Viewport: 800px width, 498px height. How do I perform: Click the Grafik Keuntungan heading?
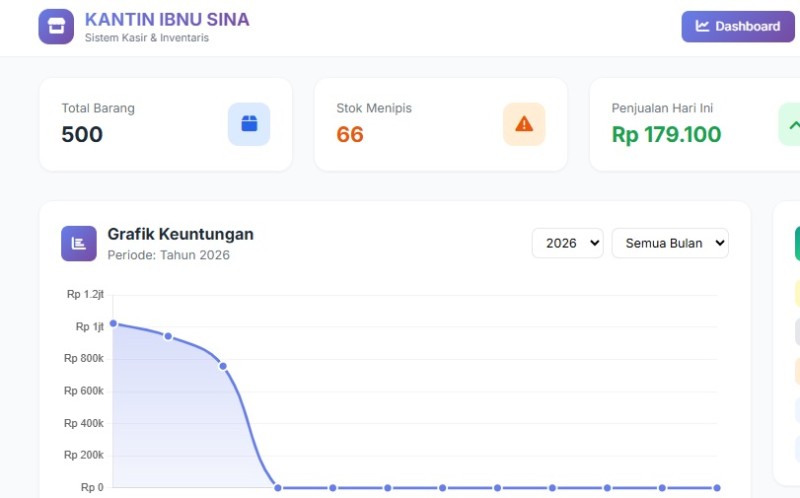coord(180,234)
